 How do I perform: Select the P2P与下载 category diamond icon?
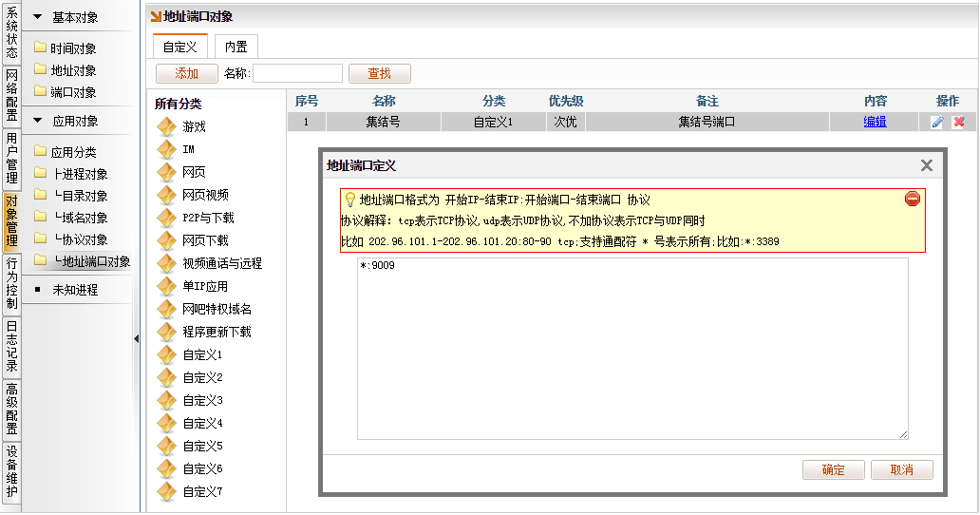pos(167,219)
